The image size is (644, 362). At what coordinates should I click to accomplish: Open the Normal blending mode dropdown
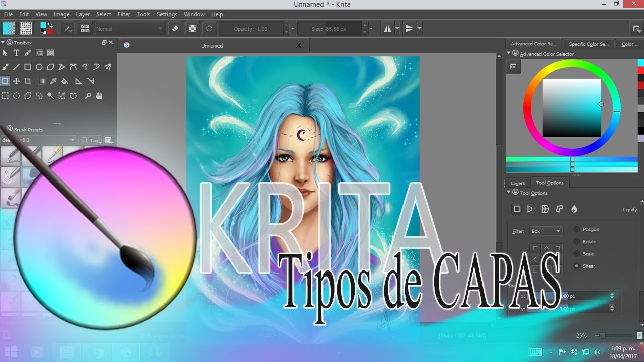point(129,29)
